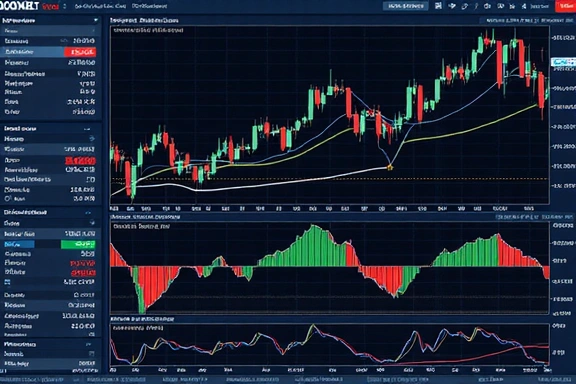The width and height of the screenshot is (576, 384).
Task: Select the green highlighted value in the third left panel
Action: (78, 244)
